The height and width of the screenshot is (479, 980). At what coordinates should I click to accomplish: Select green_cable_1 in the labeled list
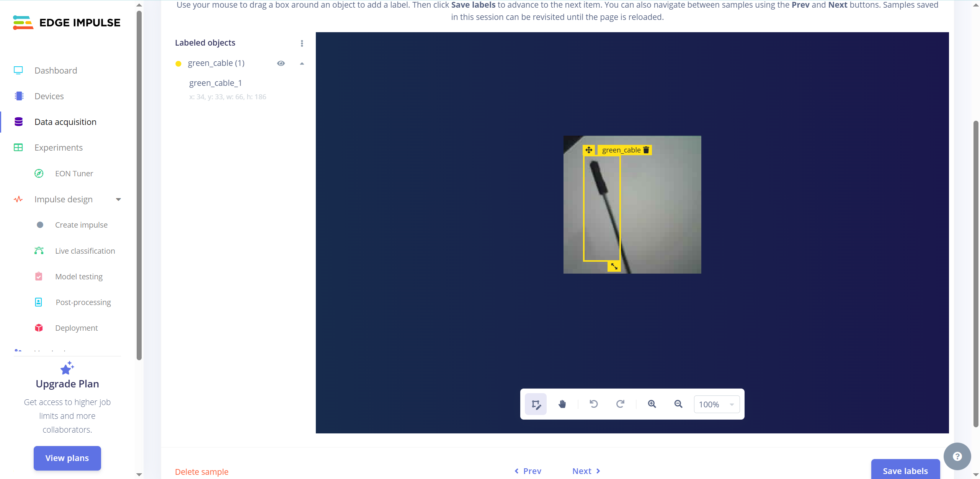215,83
